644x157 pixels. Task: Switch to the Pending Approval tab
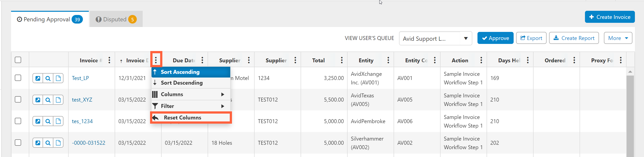pyautogui.click(x=50, y=19)
